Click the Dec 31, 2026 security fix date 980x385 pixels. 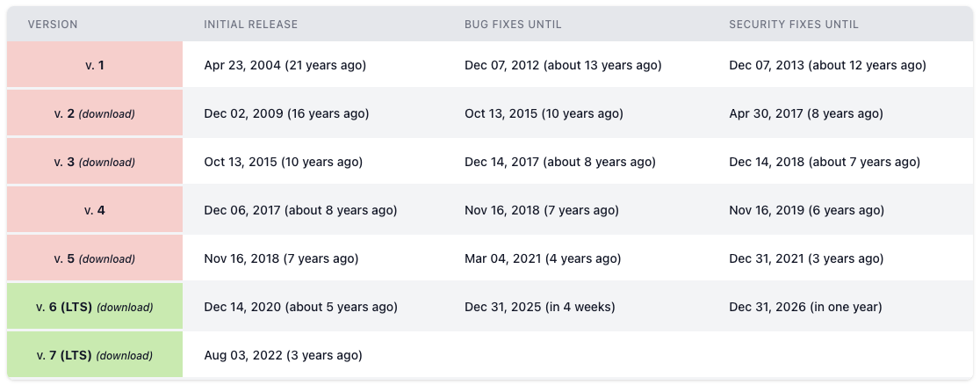click(805, 307)
